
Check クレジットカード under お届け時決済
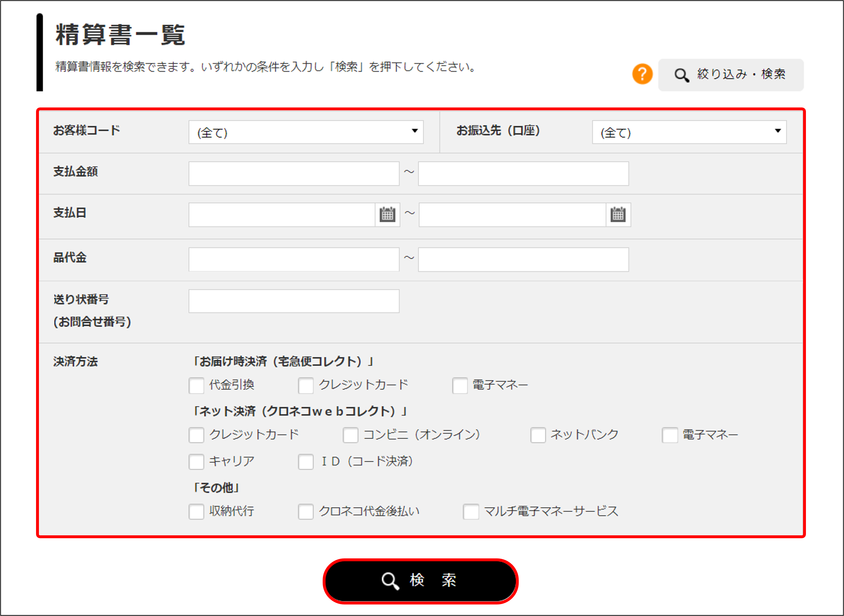pos(306,386)
